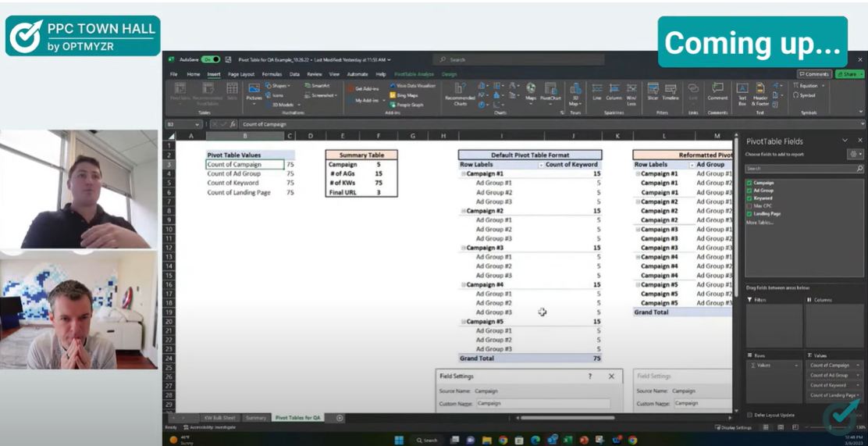
Task: Open Bing Maps add-in
Action: click(404, 95)
